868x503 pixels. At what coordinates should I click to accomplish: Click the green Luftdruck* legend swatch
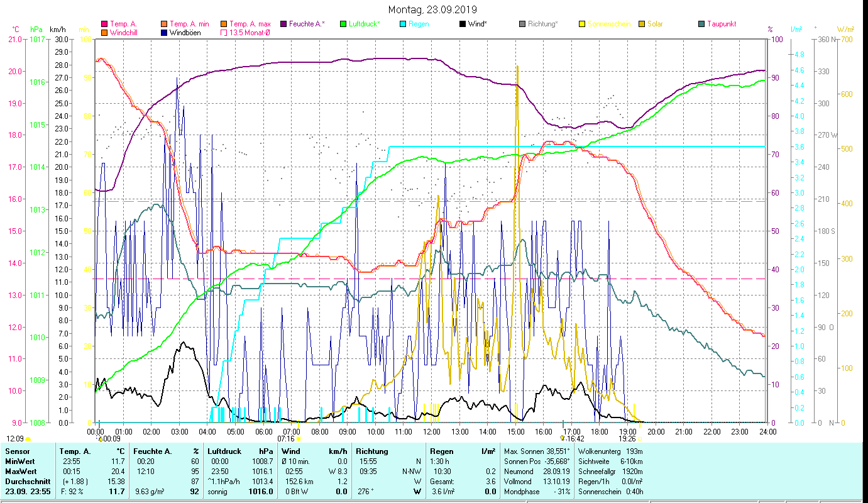click(x=343, y=24)
